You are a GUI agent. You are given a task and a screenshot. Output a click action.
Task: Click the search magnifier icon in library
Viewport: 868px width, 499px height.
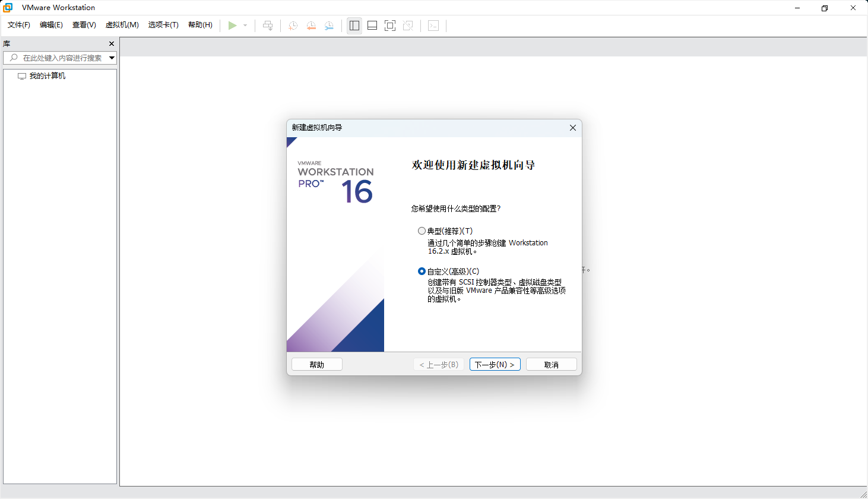[x=14, y=58]
